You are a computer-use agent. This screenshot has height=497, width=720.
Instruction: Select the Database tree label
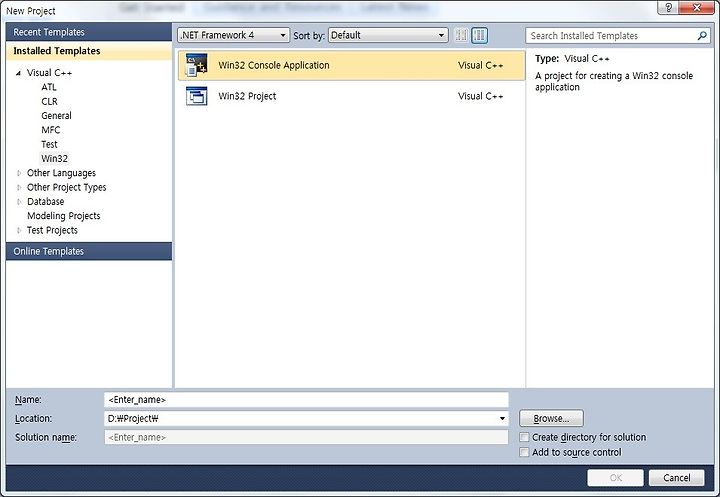point(45,202)
